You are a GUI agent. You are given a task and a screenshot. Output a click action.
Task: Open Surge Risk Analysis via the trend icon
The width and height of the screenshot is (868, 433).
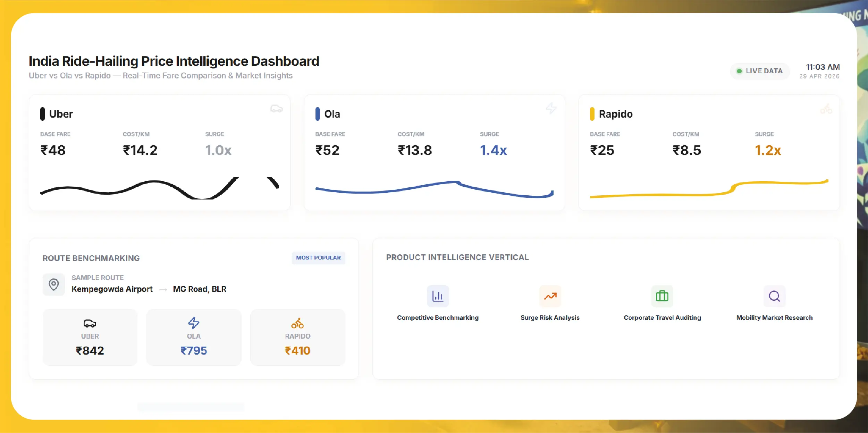pyautogui.click(x=550, y=296)
